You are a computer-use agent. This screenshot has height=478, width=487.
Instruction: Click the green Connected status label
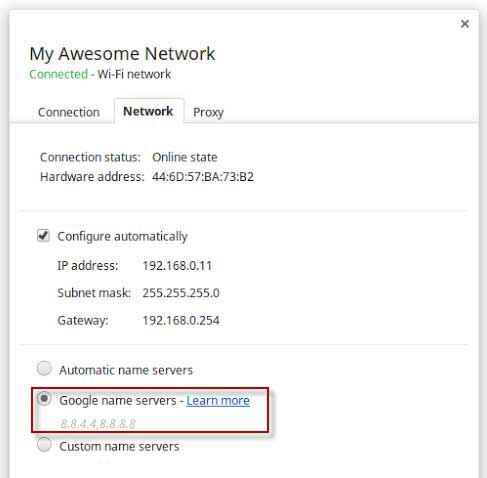point(59,74)
